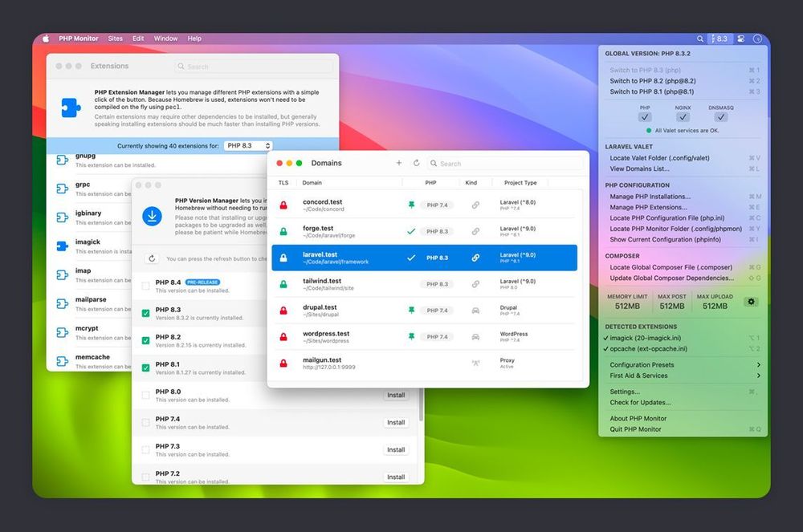Toggle the DNSMASQ service checkmark
The image size is (803, 532).
click(721, 117)
